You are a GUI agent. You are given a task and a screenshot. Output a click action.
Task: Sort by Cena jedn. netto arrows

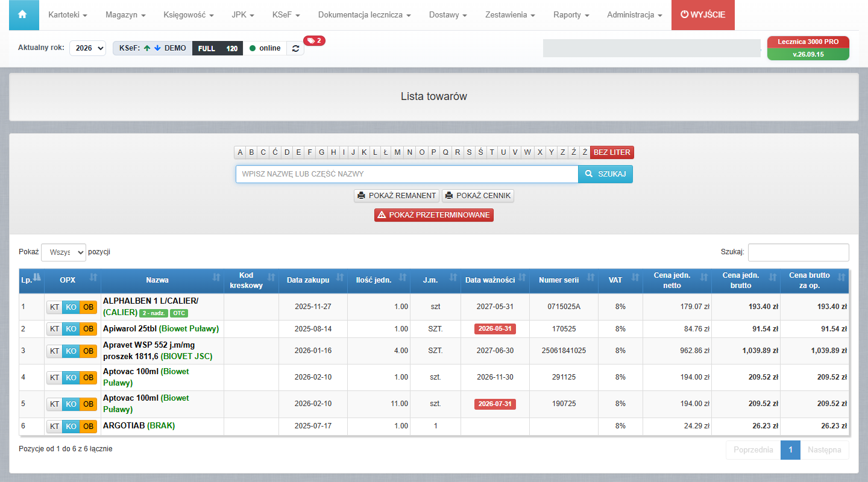[705, 277]
